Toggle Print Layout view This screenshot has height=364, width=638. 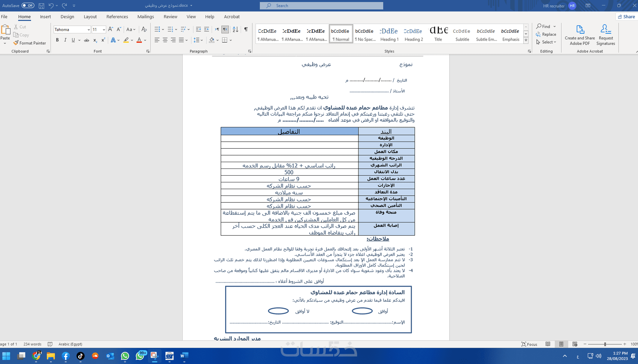561,344
